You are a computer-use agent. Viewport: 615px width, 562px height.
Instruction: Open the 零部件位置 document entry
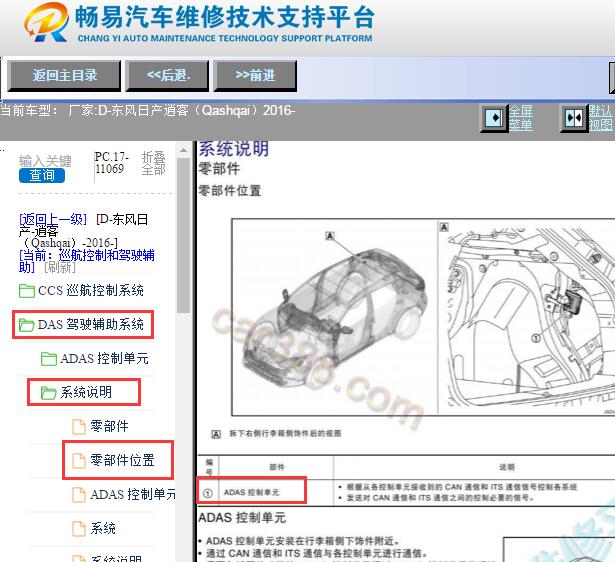(122, 460)
